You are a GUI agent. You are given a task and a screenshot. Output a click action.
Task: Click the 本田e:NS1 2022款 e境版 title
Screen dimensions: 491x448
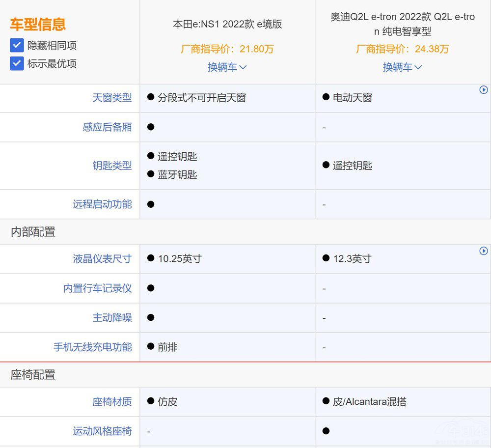click(227, 24)
